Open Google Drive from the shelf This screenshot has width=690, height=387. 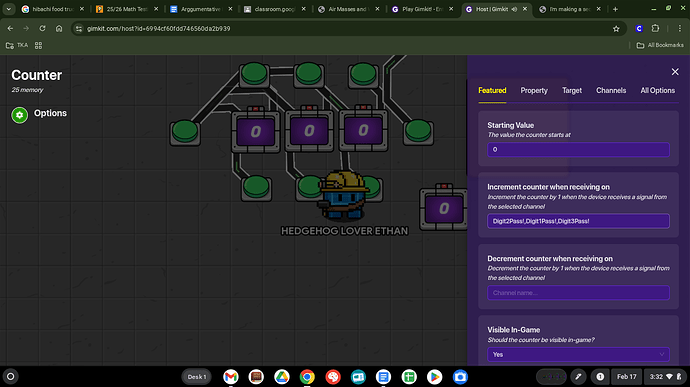point(282,377)
